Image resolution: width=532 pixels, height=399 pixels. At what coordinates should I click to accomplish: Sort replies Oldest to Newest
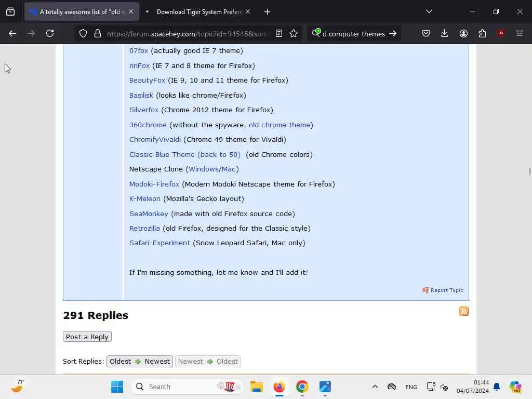pos(139,362)
